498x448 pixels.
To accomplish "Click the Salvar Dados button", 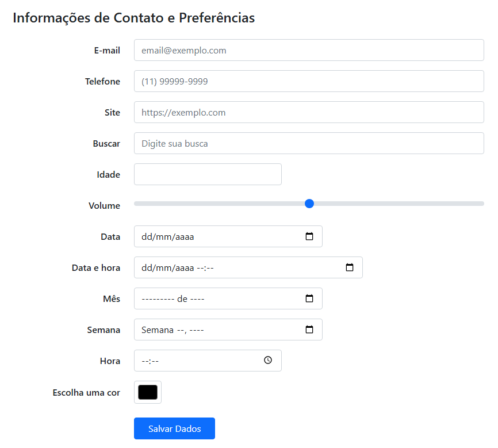I will (174, 428).
